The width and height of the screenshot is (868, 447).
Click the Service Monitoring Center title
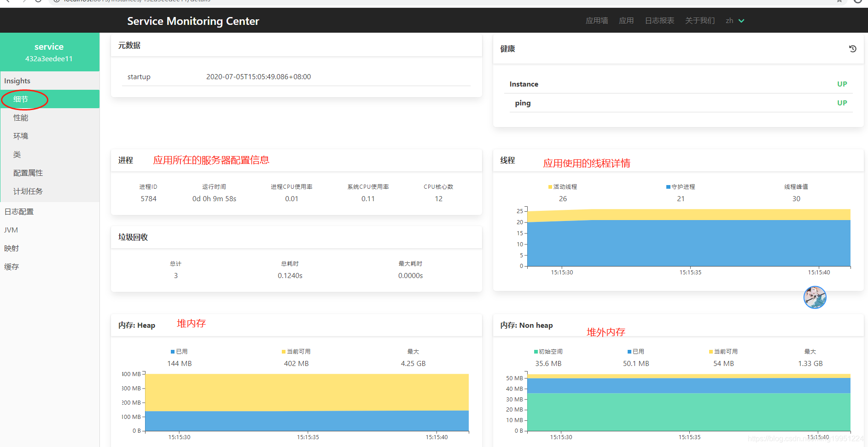click(193, 21)
